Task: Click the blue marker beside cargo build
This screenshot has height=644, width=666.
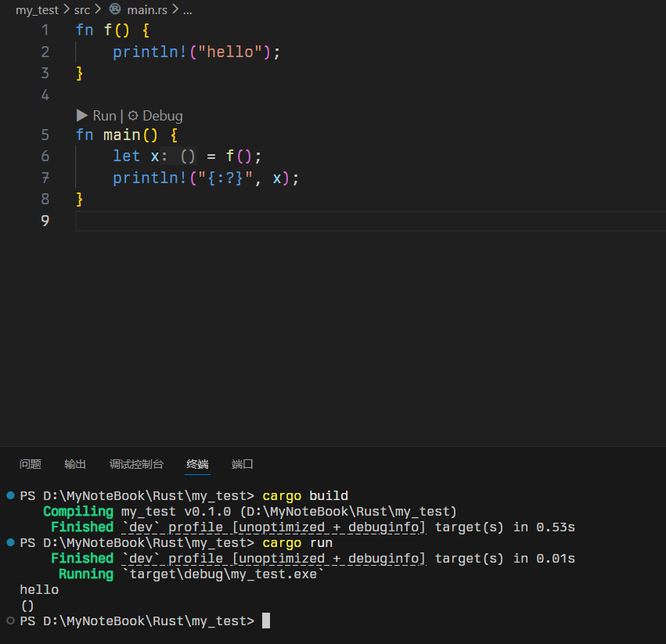Action: click(x=10, y=495)
